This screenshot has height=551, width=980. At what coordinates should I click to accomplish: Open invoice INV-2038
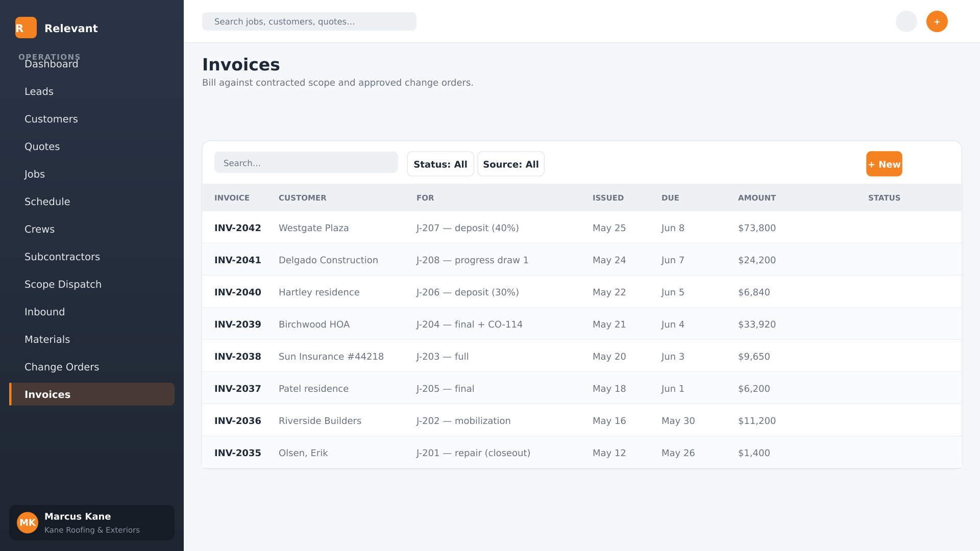238,357
